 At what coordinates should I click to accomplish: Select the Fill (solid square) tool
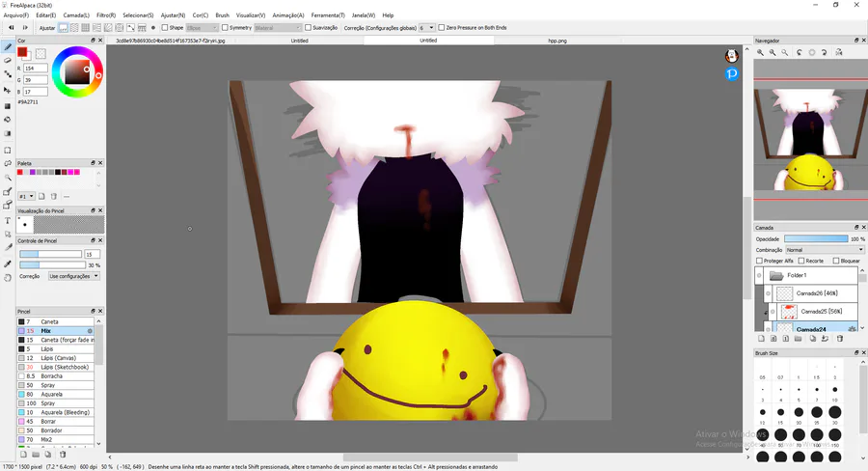click(x=8, y=106)
